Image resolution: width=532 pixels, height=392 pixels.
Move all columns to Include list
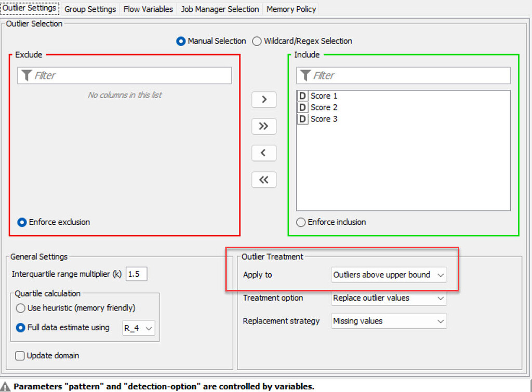click(264, 126)
